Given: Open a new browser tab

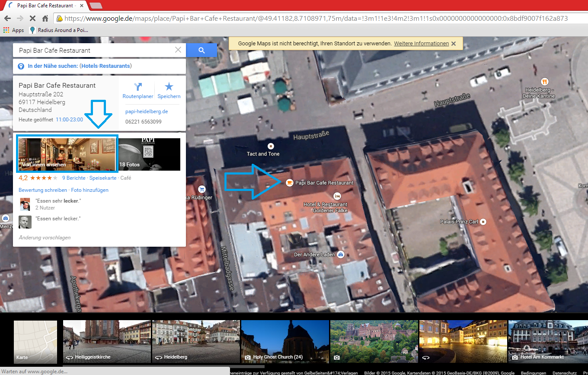Looking at the screenshot, I should coord(96,6).
